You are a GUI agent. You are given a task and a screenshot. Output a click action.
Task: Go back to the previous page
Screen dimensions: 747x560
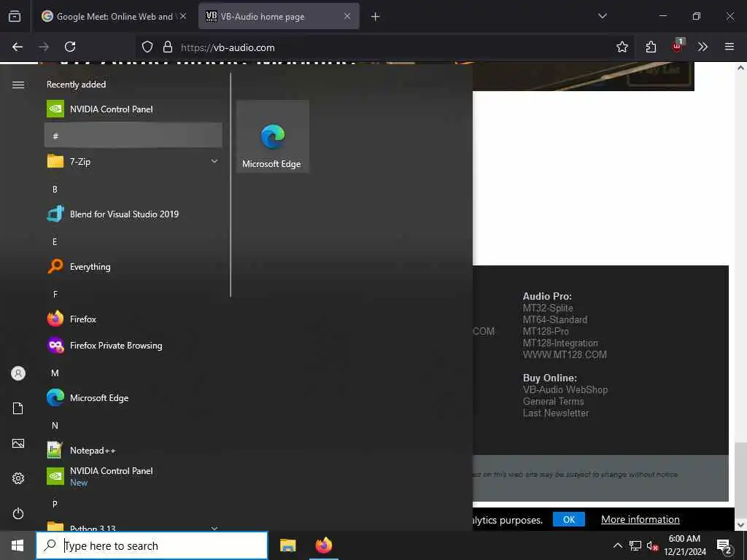18,47
